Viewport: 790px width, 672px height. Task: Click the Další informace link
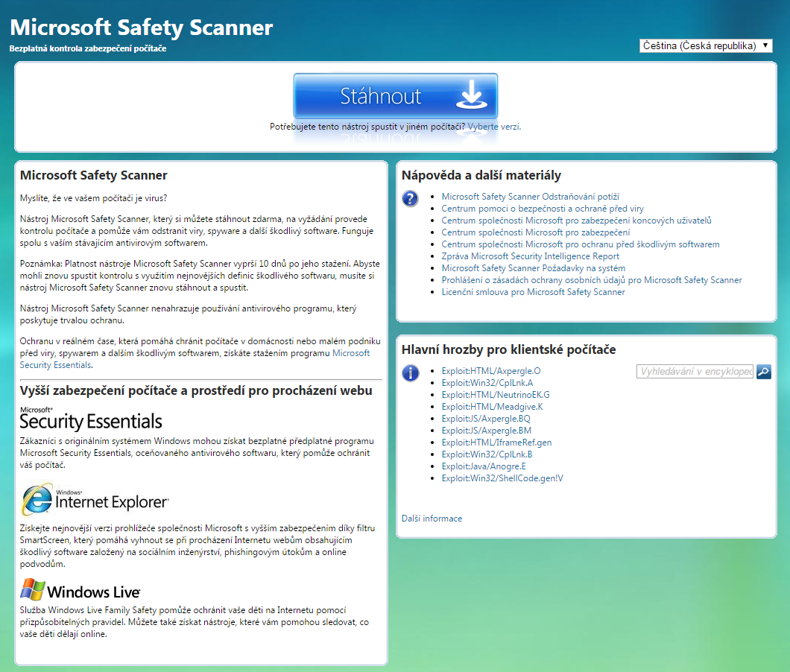click(x=432, y=519)
